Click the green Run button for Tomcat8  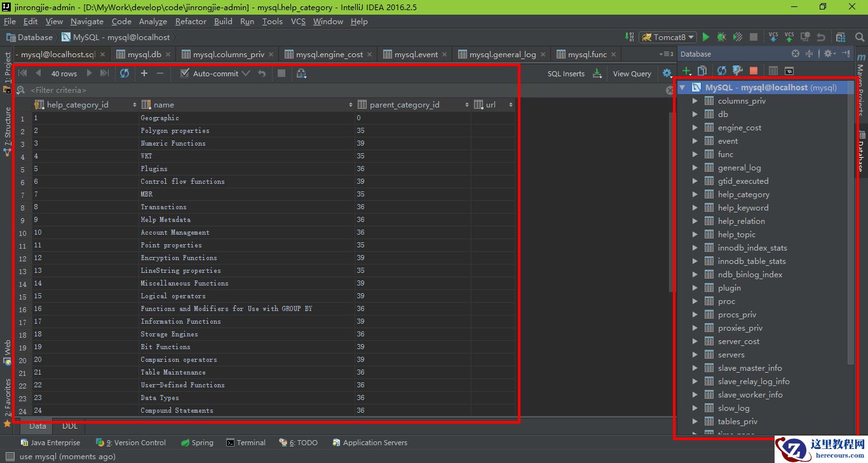click(706, 38)
